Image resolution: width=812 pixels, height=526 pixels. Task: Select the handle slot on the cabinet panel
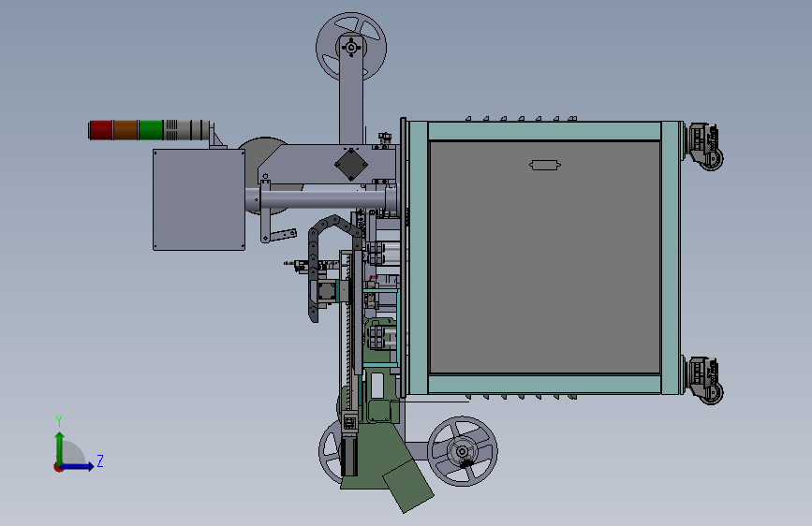[x=545, y=165]
